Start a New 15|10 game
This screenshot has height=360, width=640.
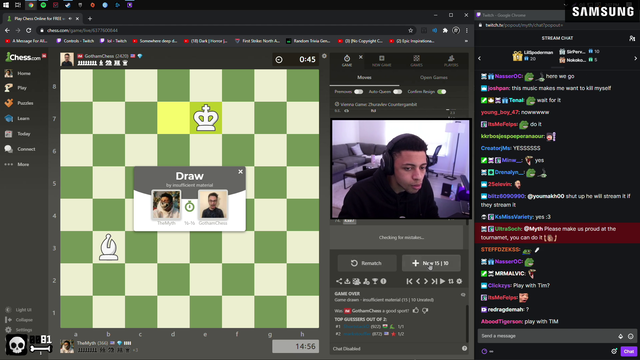click(x=431, y=263)
